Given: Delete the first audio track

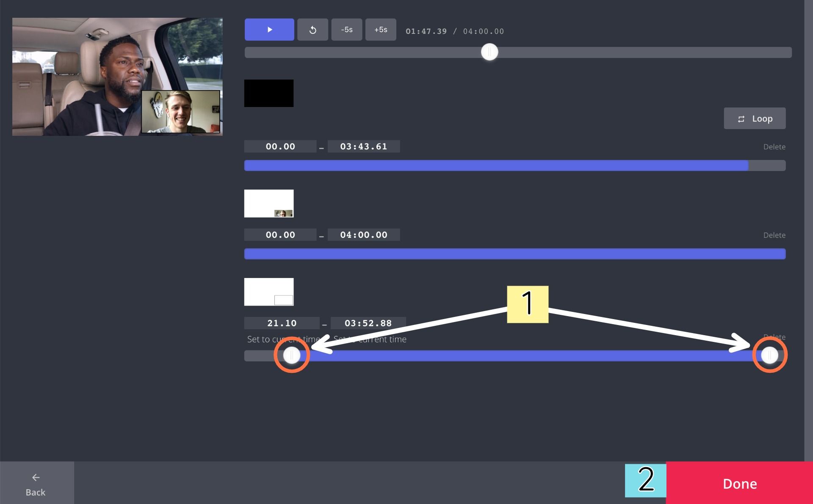Looking at the screenshot, I should (x=774, y=146).
